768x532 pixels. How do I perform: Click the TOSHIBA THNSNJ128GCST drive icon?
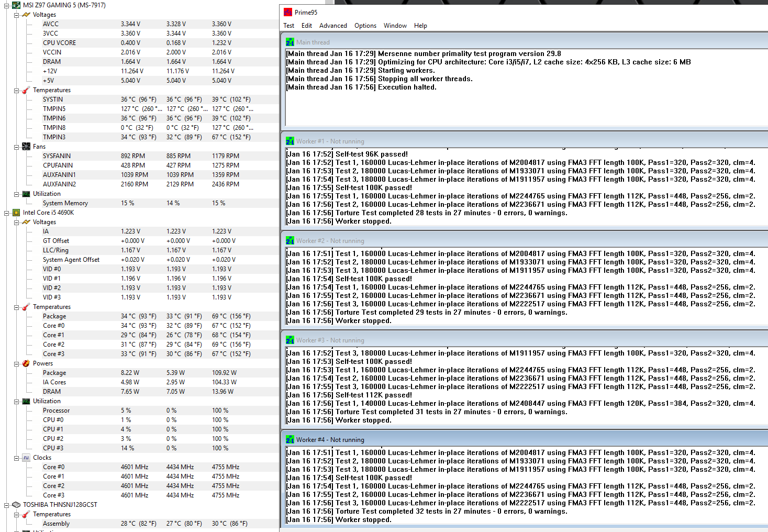coord(16,505)
